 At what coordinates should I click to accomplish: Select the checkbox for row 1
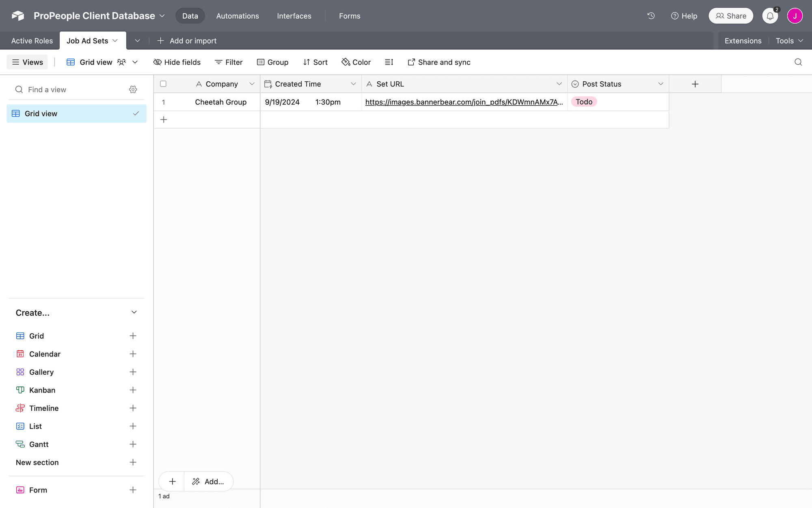tap(163, 102)
